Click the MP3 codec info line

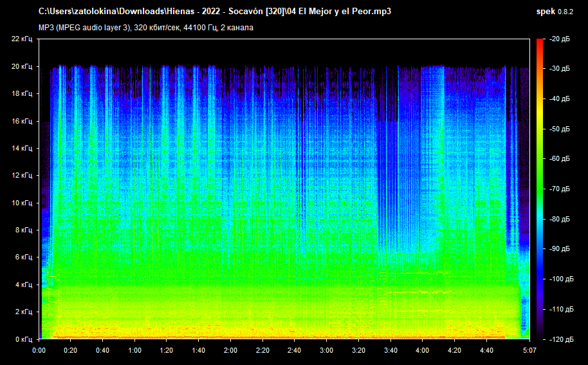point(146,28)
